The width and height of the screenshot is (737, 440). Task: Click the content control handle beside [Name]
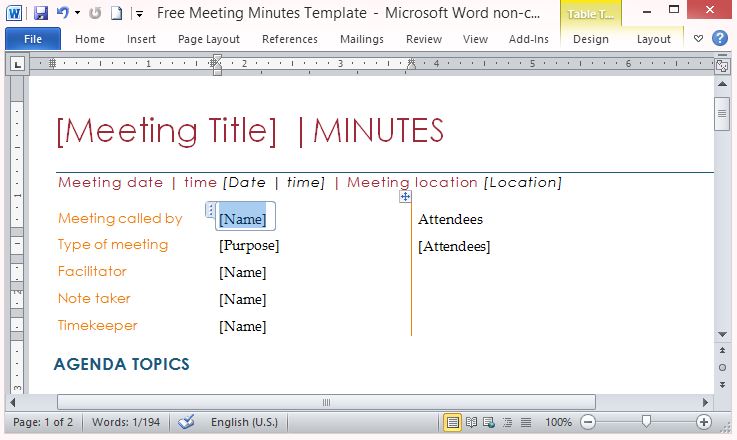tap(210, 210)
